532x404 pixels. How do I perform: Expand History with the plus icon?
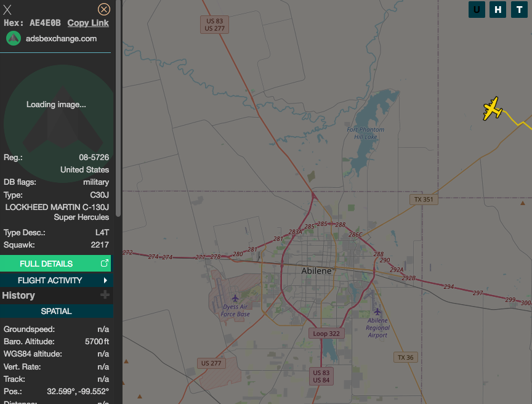tap(105, 295)
